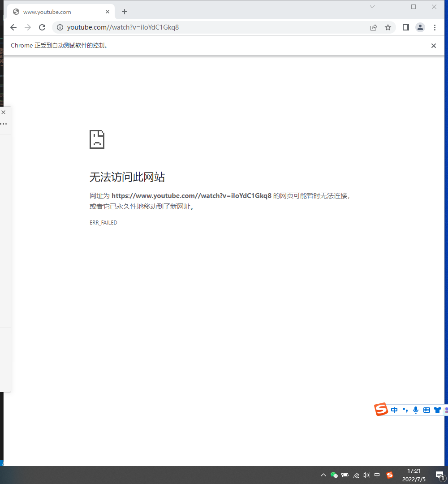Open the Chrome three-dot menu
The image size is (448, 484).
[x=435, y=27]
